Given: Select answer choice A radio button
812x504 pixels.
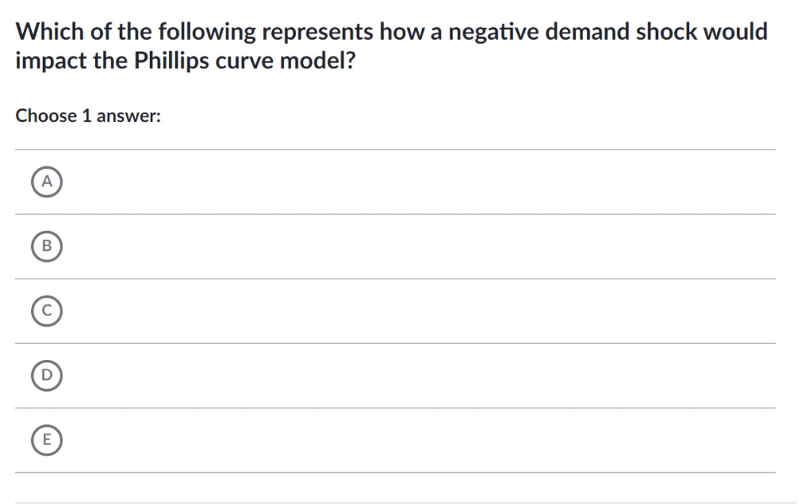Looking at the screenshot, I should click(47, 182).
